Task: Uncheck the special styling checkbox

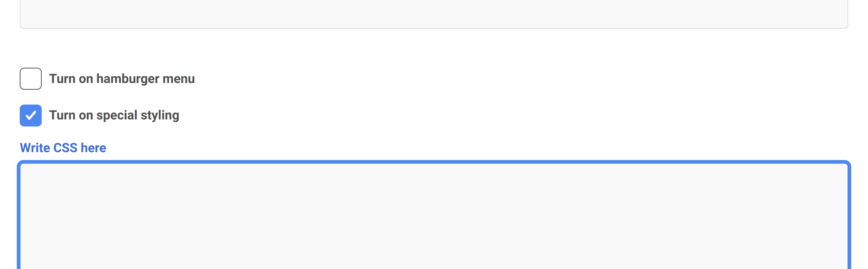Action: click(x=31, y=115)
